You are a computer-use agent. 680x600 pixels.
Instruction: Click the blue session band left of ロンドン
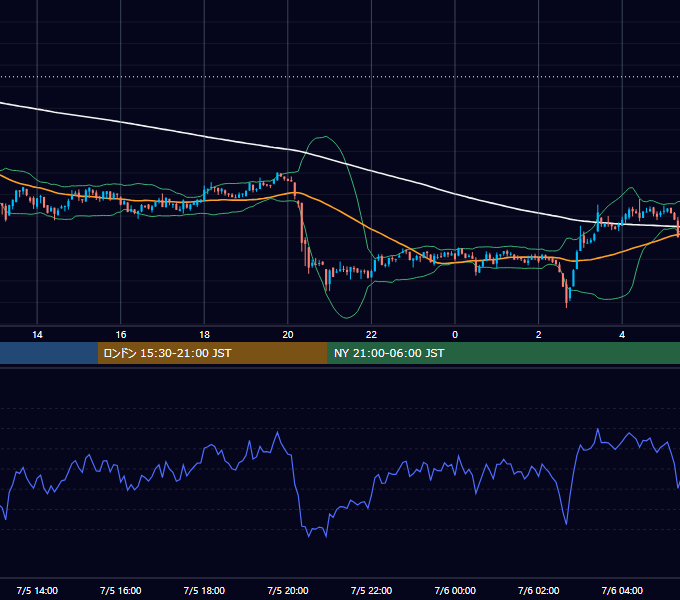[49, 353]
